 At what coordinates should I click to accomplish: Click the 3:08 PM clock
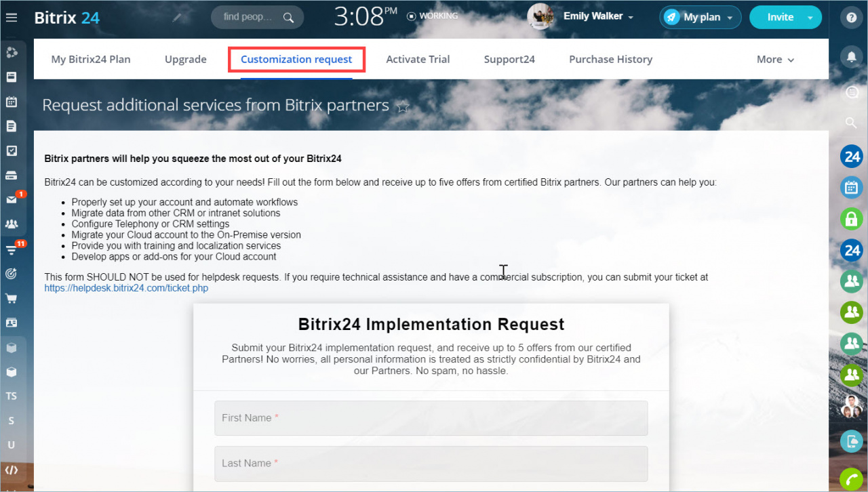(366, 17)
